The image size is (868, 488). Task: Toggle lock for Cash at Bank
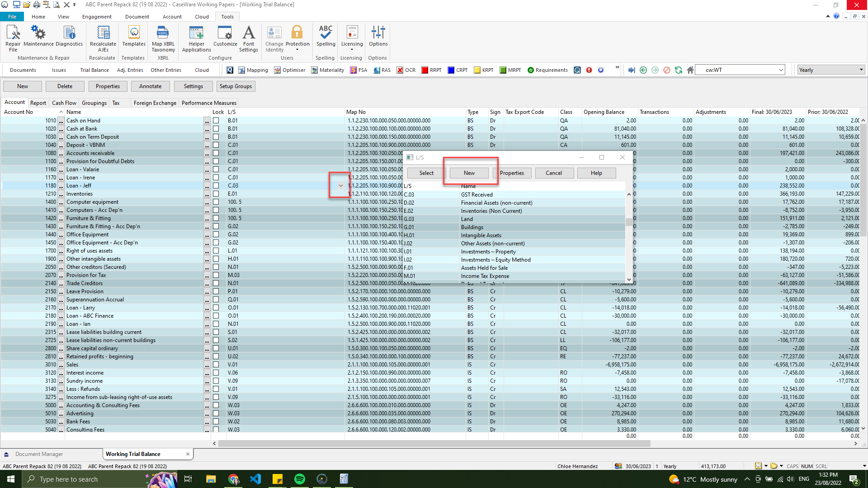click(x=216, y=129)
